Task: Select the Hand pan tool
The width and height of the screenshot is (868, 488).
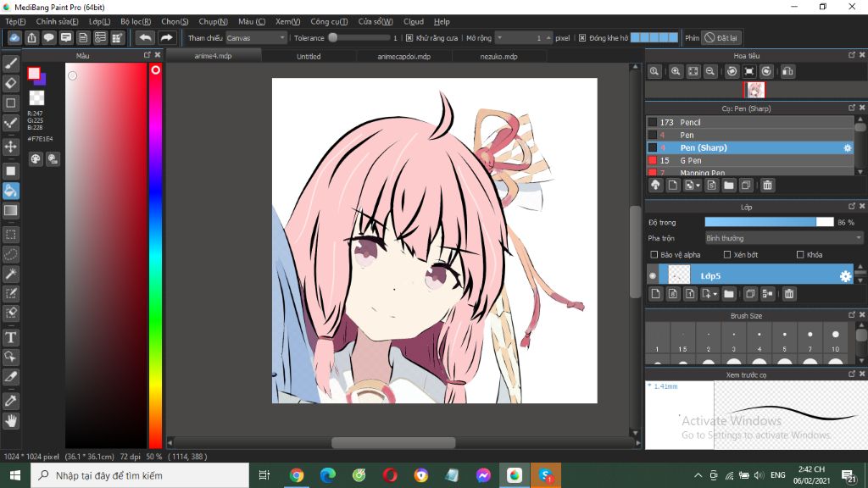Action: click(x=10, y=421)
